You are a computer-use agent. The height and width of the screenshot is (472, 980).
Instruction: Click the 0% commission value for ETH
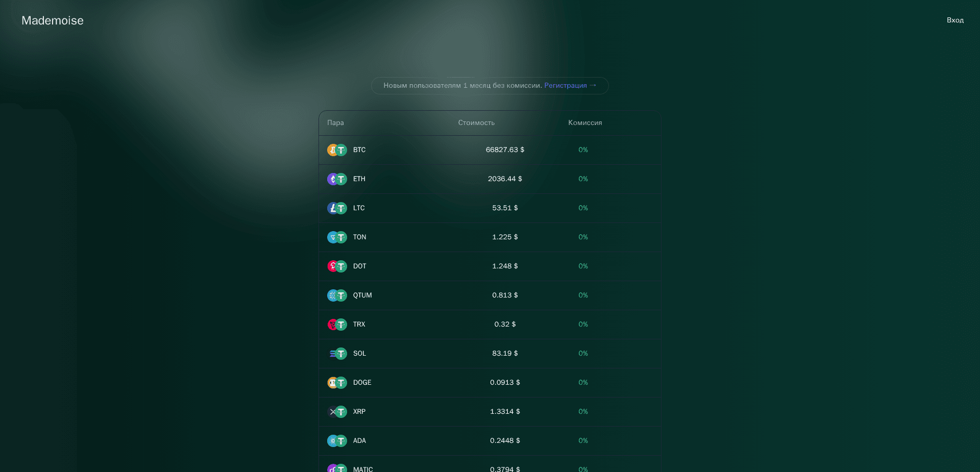pyautogui.click(x=583, y=179)
